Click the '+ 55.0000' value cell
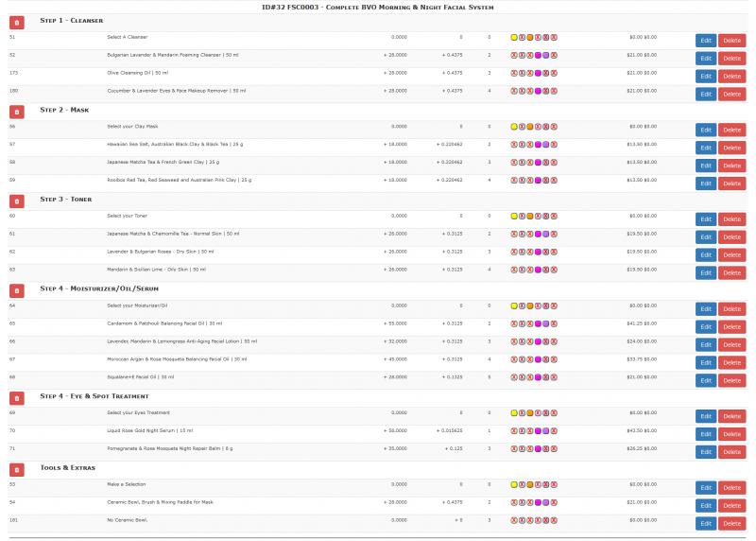Screen dimensions: 756x541 click(x=395, y=323)
